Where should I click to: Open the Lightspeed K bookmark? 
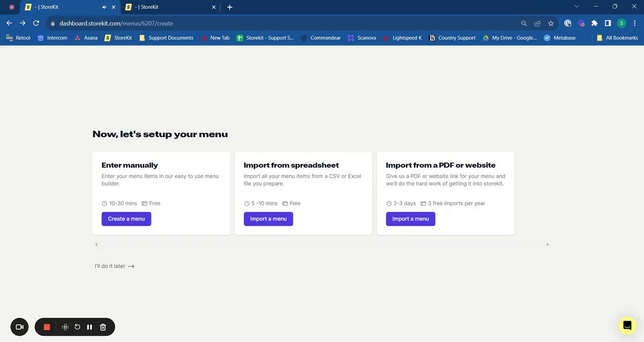tap(402, 38)
